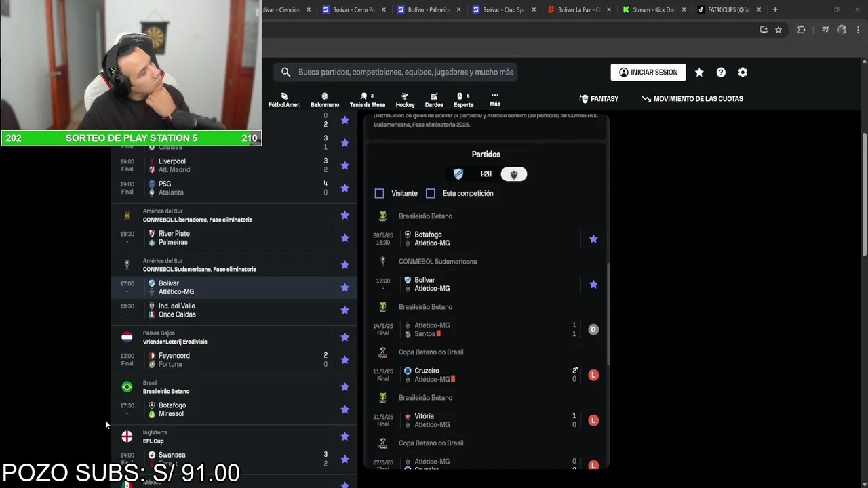Image resolution: width=868 pixels, height=488 pixels.
Task: Toggle star for Botafogo vs Mirassol match
Action: 344,409
